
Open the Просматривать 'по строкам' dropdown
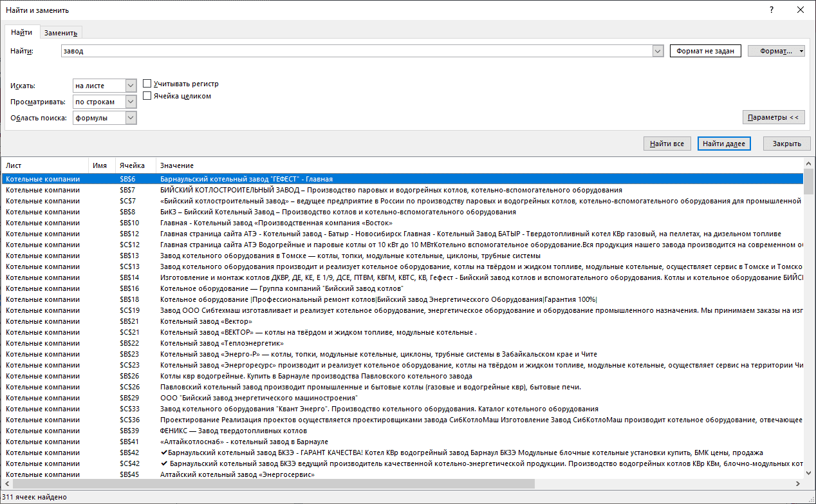(x=104, y=102)
